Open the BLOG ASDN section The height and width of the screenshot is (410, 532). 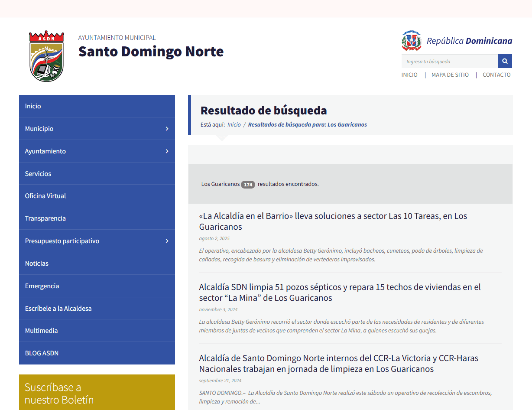point(42,353)
